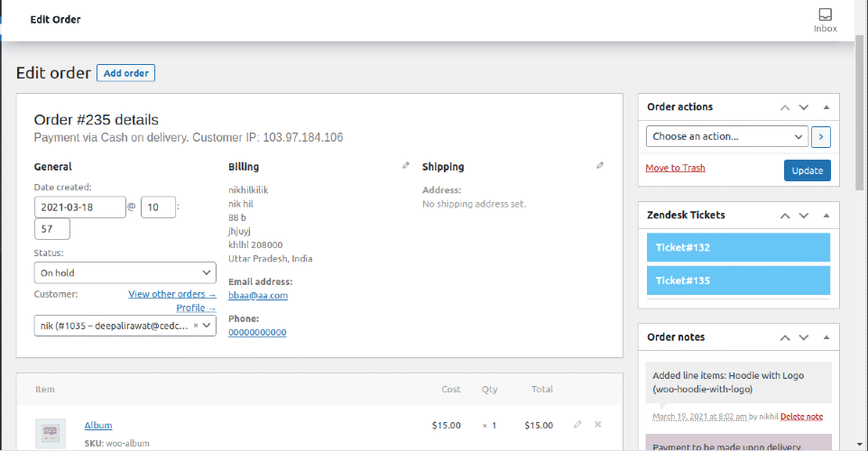The height and width of the screenshot is (451, 868).
Task: Open the Album product link
Action: [98, 425]
